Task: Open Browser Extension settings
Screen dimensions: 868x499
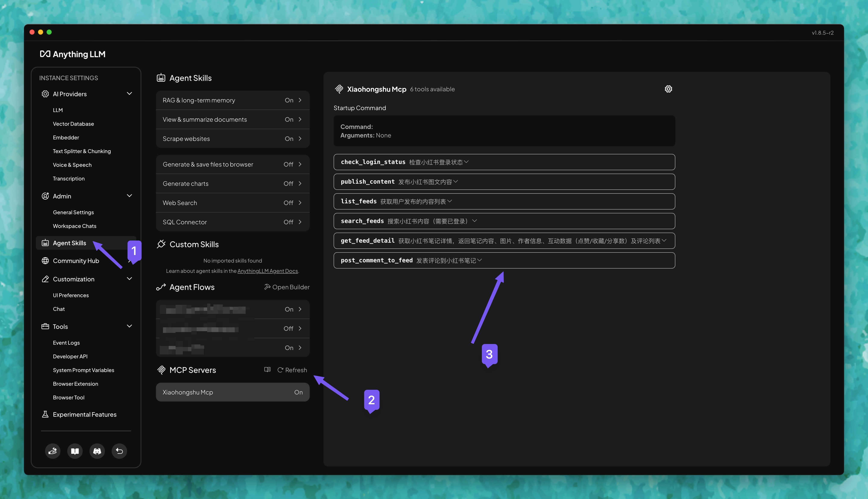Action: 76,384
